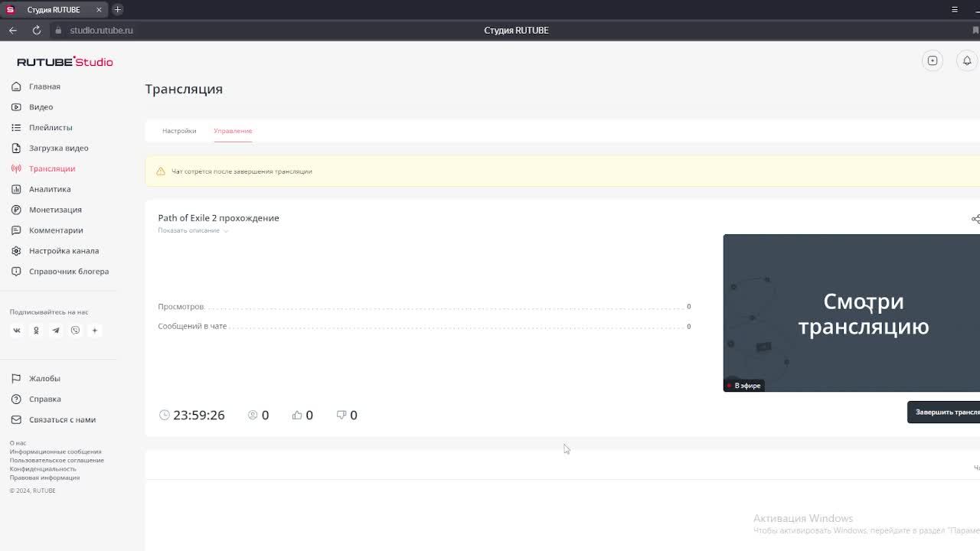
Task: Click the Жалобы flag icon
Action: (16, 379)
